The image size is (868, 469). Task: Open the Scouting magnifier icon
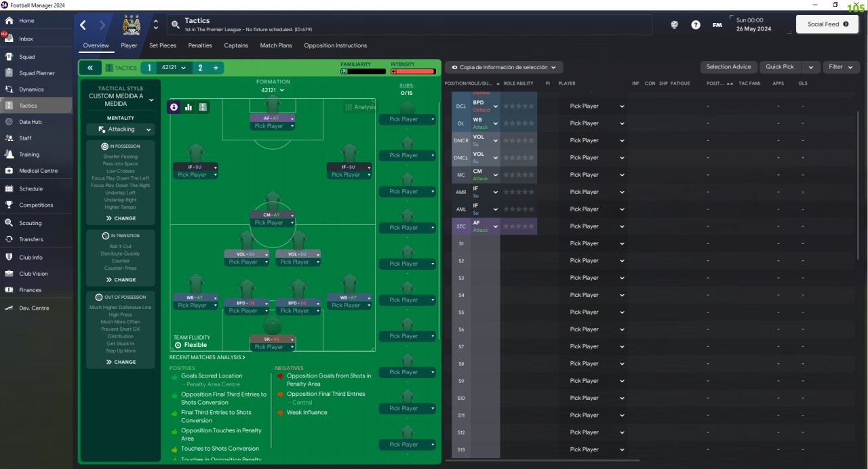coord(9,223)
